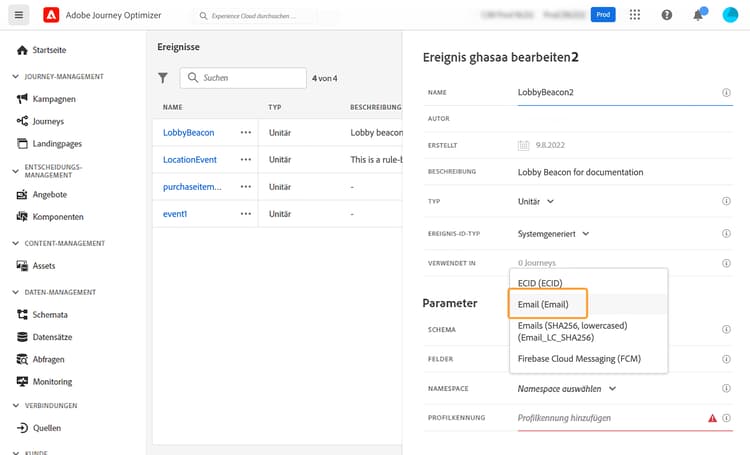Open the event1 event link
This screenshot has height=455, width=750.
tap(176, 213)
